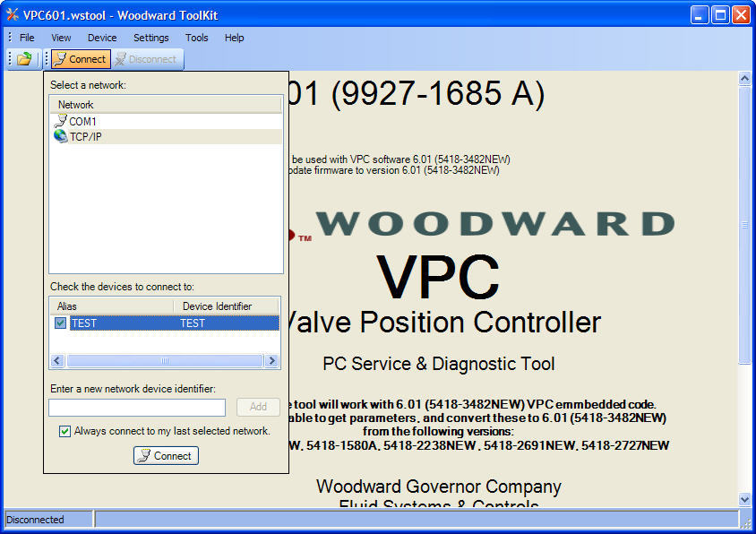
Task: Click the left arrow of devices list scrollbar
Action: point(58,360)
